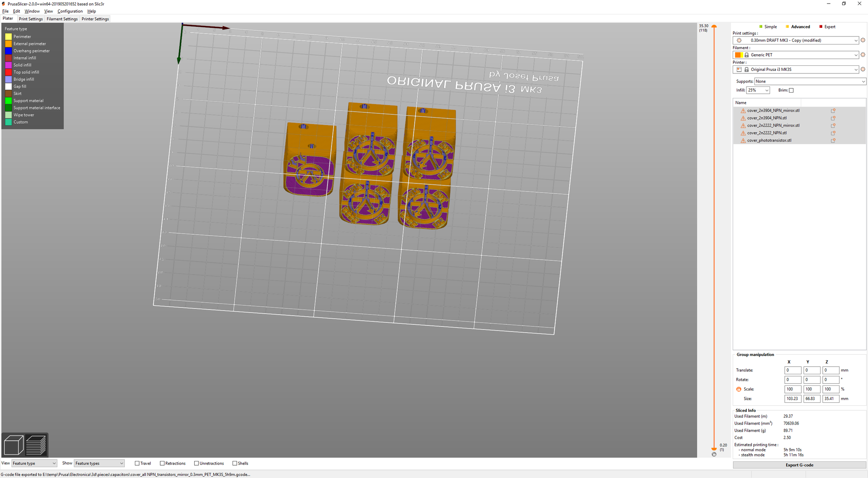Screen dimensions: 868x478
Task: Click the Export G-code button
Action: [x=799, y=465]
